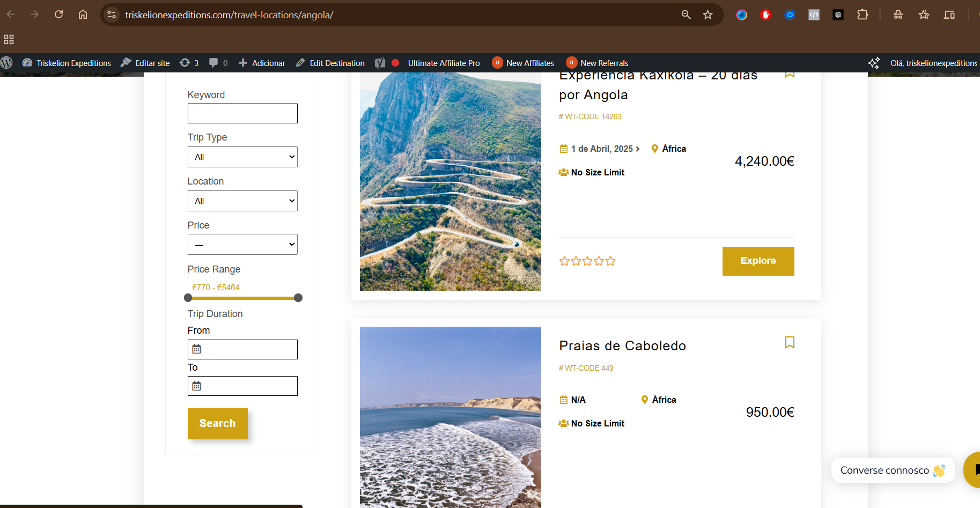Click the zoom magnifier in address bar
The width and height of the screenshot is (980, 508).
686,14
